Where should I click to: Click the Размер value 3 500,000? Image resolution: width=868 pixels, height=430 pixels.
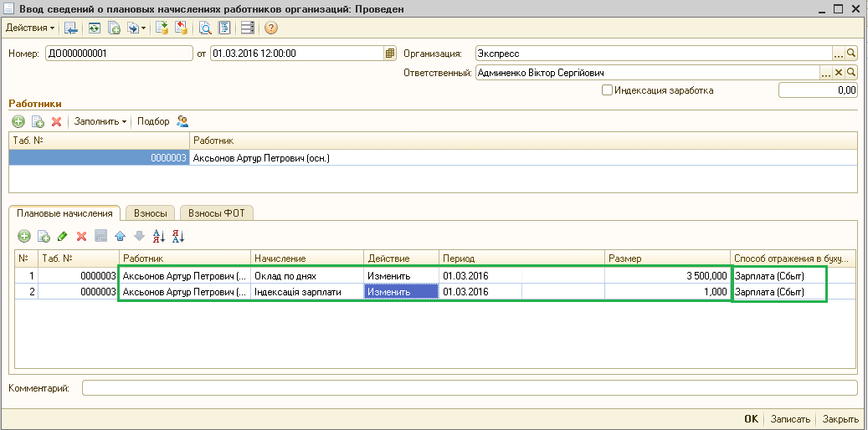(667, 275)
